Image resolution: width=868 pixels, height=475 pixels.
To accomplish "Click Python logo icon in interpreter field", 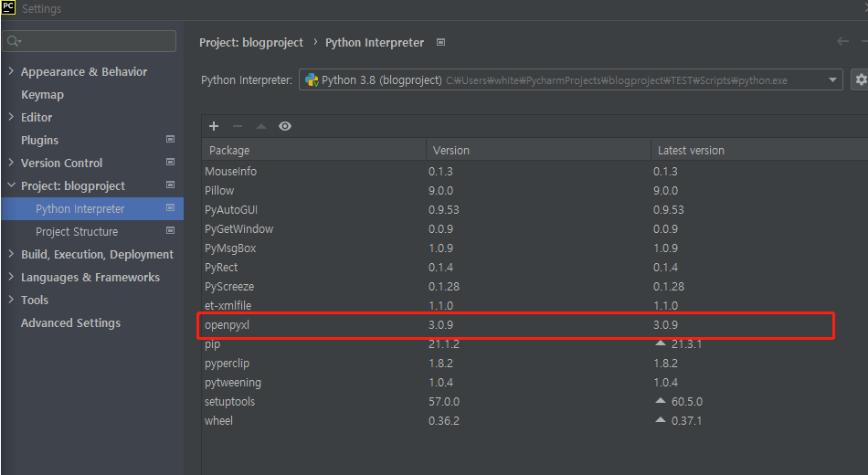I will 312,79.
